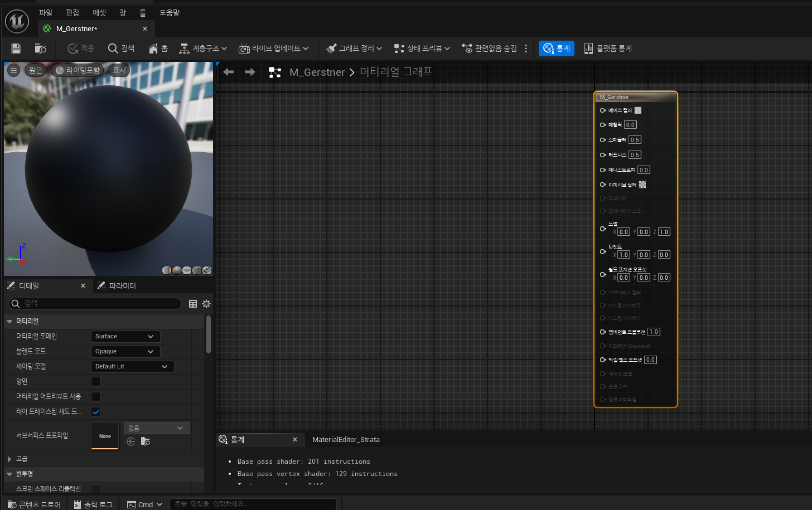This screenshot has width=812, height=510.
Task: Select the cube preview mesh icon
Action: (x=197, y=270)
